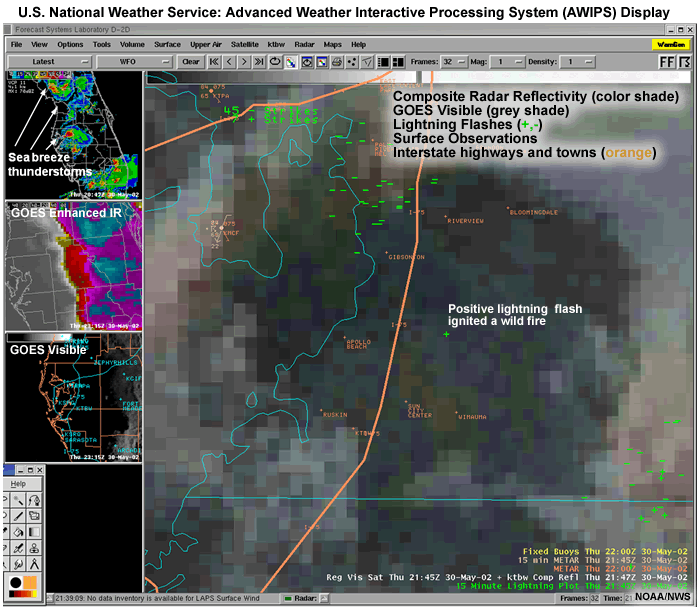Select the diagonal pencil line tool

pyautogui.click(x=18, y=516)
